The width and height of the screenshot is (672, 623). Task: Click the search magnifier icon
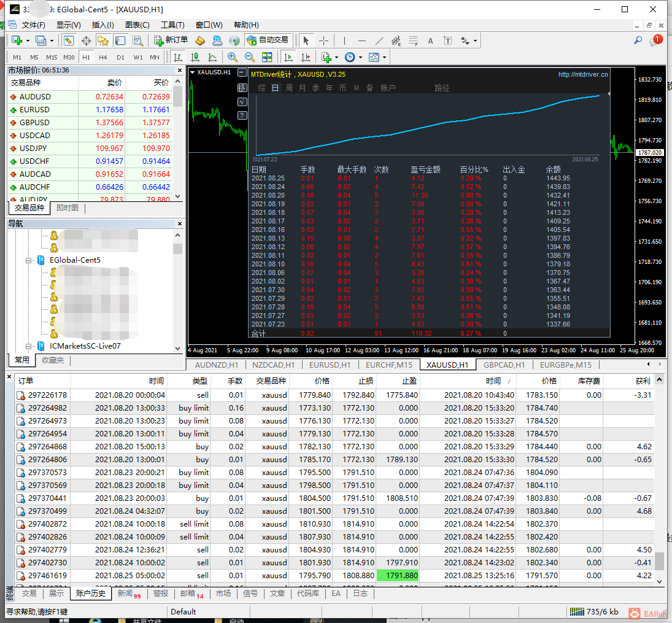click(x=638, y=41)
